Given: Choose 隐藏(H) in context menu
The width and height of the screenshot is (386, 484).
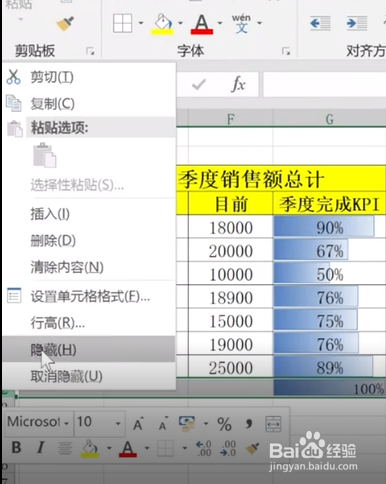Looking at the screenshot, I should [89, 349].
